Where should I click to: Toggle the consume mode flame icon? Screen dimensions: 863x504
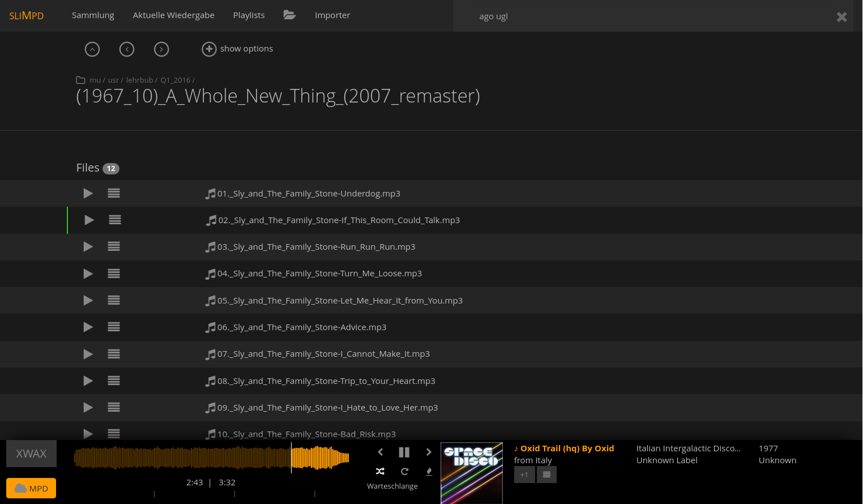click(429, 471)
